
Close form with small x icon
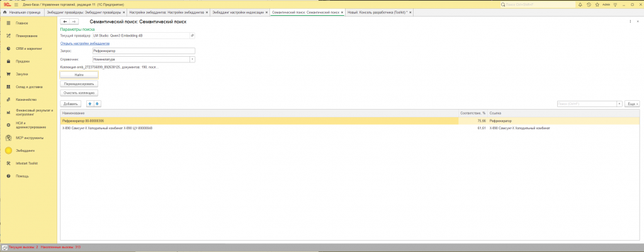pyautogui.click(x=638, y=21)
